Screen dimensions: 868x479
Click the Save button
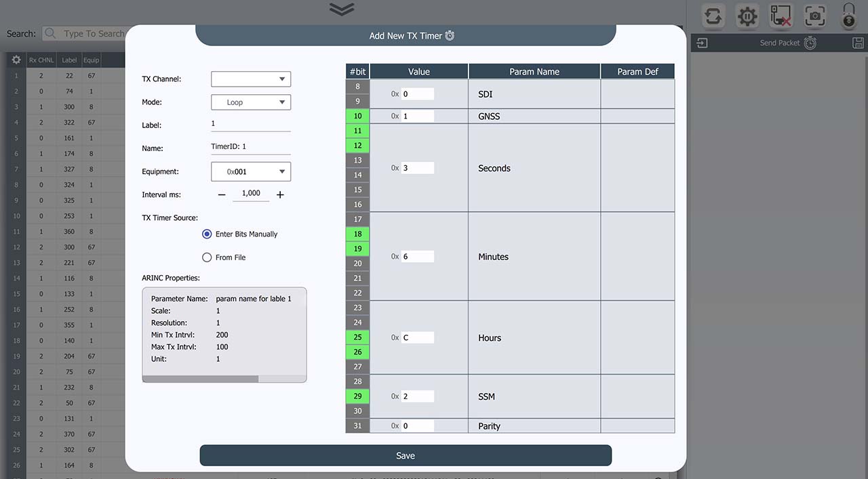[x=406, y=455]
